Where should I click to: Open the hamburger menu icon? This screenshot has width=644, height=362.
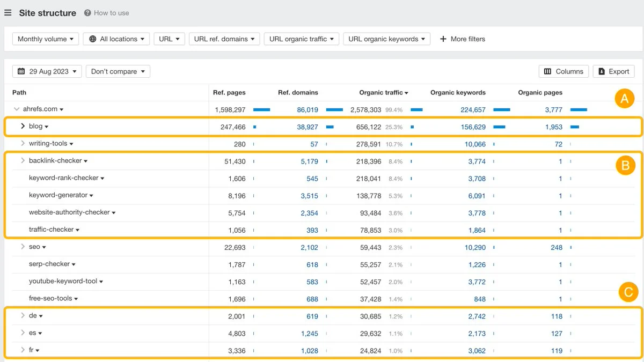pos(8,13)
